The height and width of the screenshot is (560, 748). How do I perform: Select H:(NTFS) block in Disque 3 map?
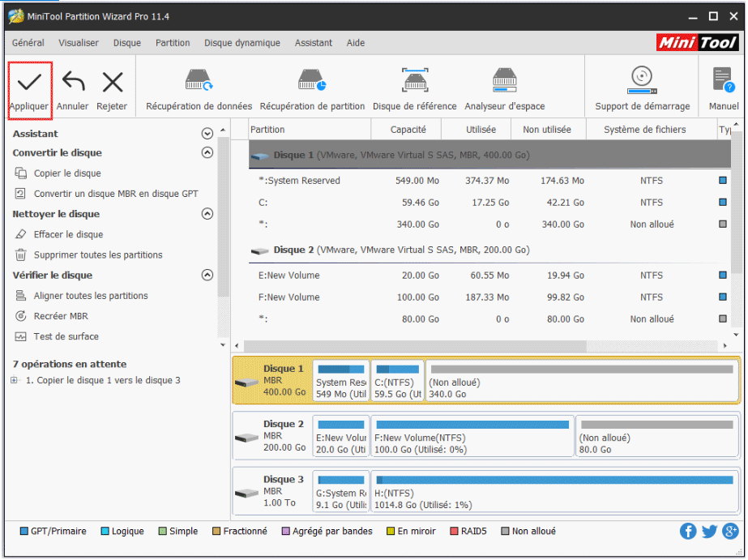(554, 492)
